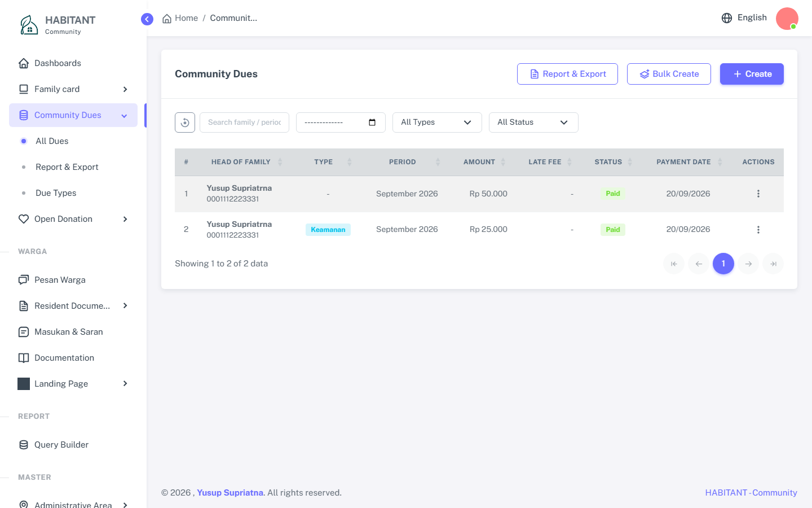Open Masukan & Saran in the sidebar
This screenshot has height=508, width=812.
point(73,332)
